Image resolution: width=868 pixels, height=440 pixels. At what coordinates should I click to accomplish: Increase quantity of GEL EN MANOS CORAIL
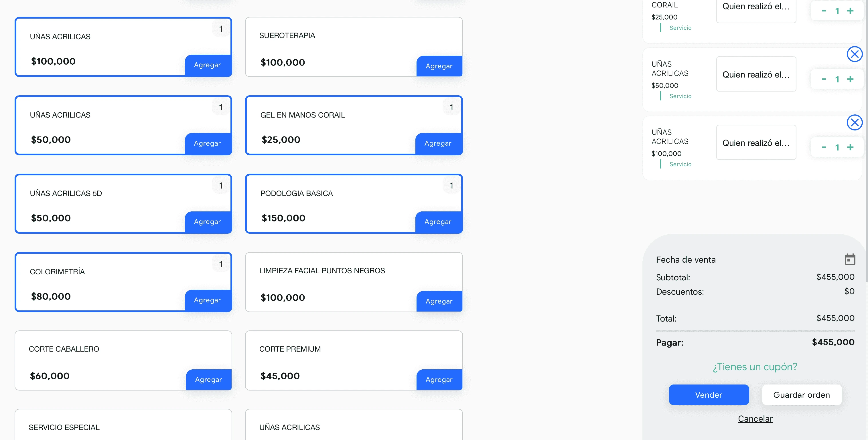tap(851, 11)
